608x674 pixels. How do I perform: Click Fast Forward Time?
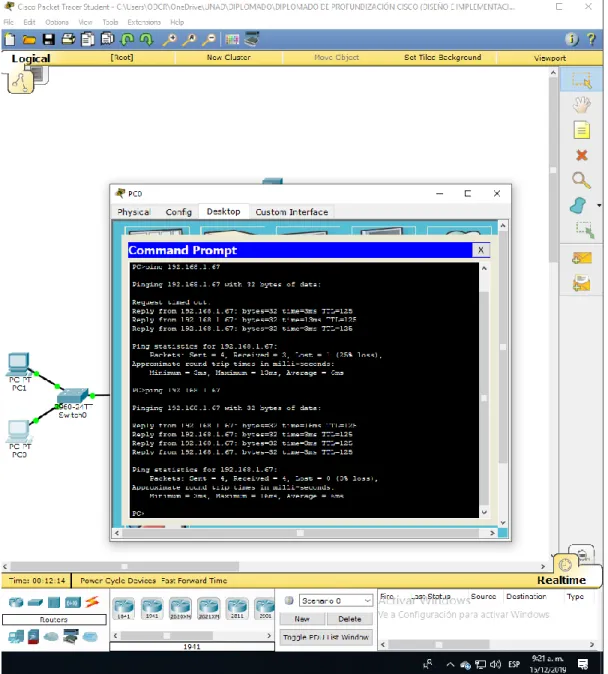click(194, 581)
